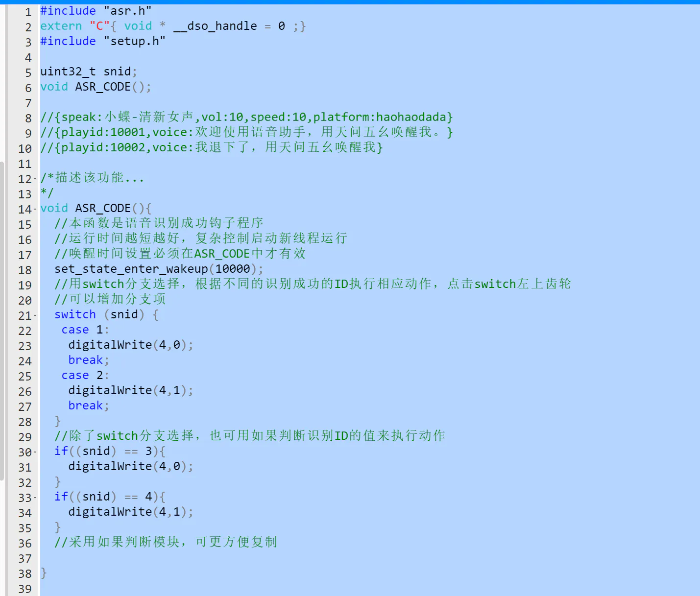Click the closing brace on line 38
Image resolution: width=700 pixels, height=596 pixels.
[x=44, y=572]
